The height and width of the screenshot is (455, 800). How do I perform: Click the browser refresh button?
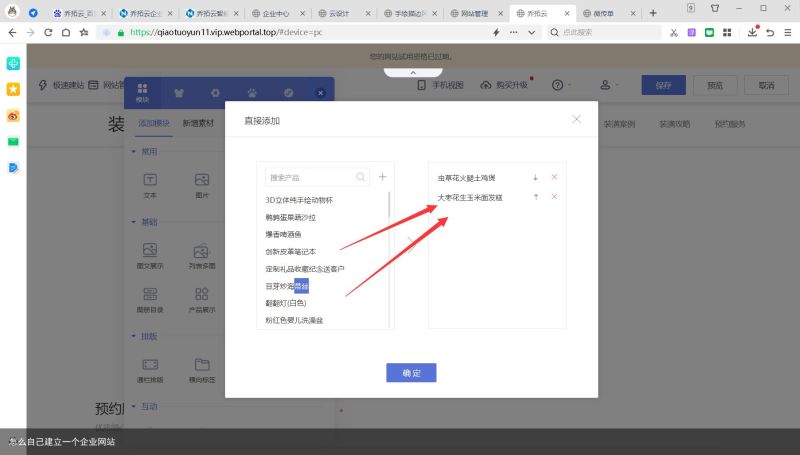[48, 32]
